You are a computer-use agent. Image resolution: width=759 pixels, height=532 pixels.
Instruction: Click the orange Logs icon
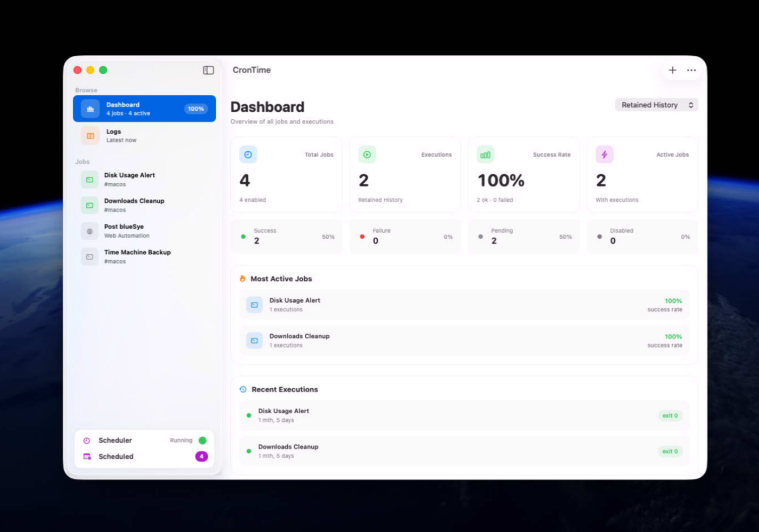coord(90,136)
